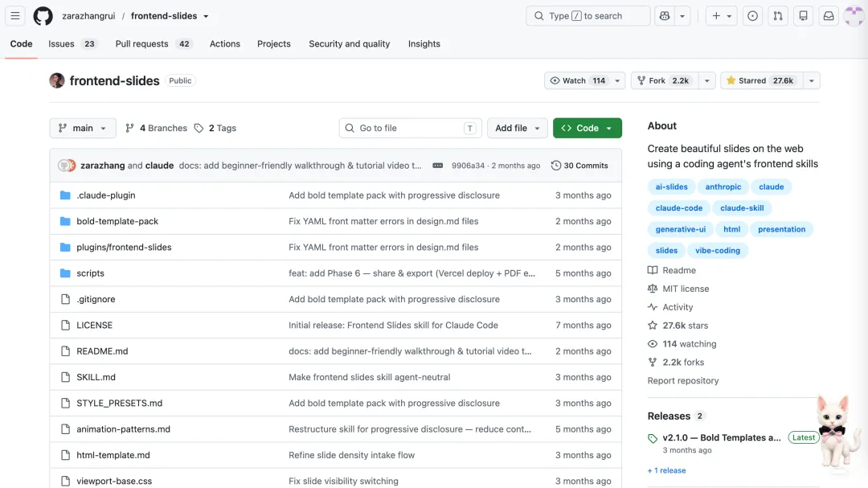
Task: Open the 27.6k stars link
Action: [x=678, y=326]
